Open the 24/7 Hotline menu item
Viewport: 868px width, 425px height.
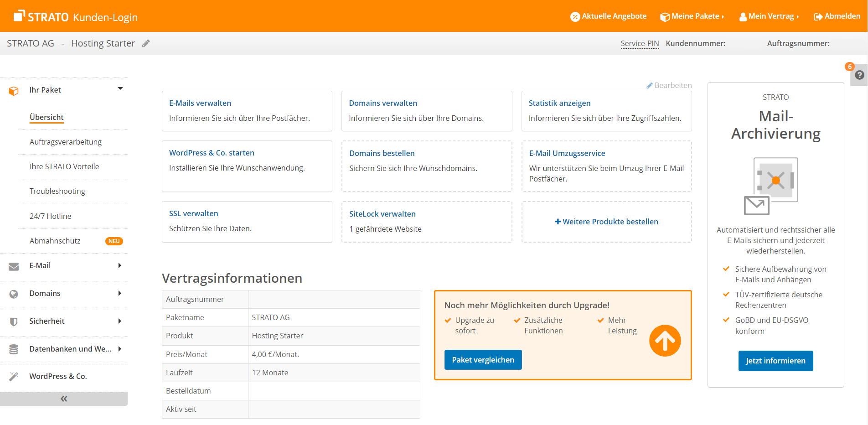click(x=51, y=216)
